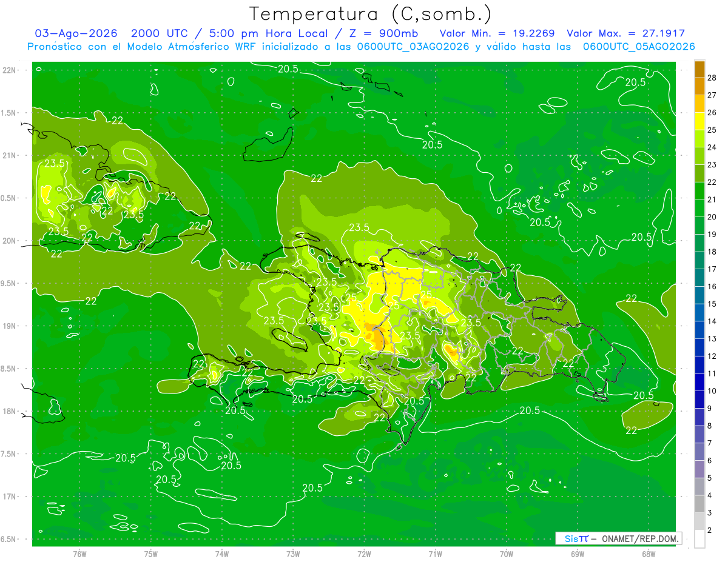Click color scale label "6"
The image size is (728, 562).
pos(710,461)
